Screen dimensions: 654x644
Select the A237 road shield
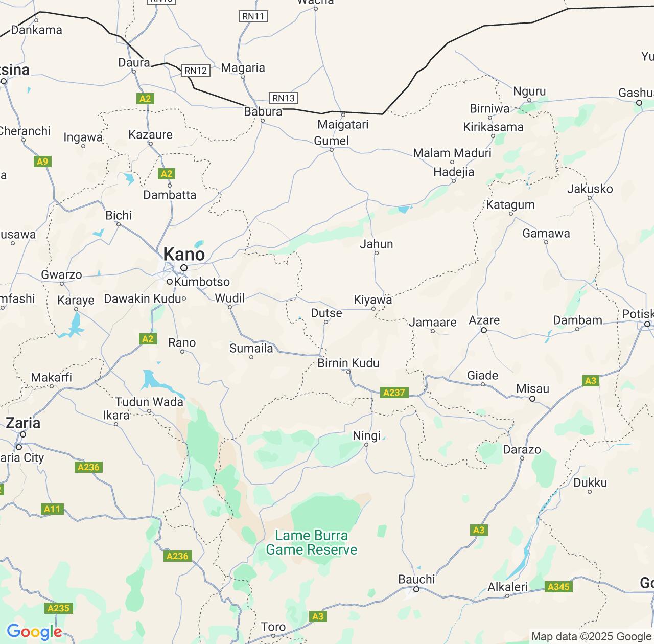pyautogui.click(x=394, y=393)
